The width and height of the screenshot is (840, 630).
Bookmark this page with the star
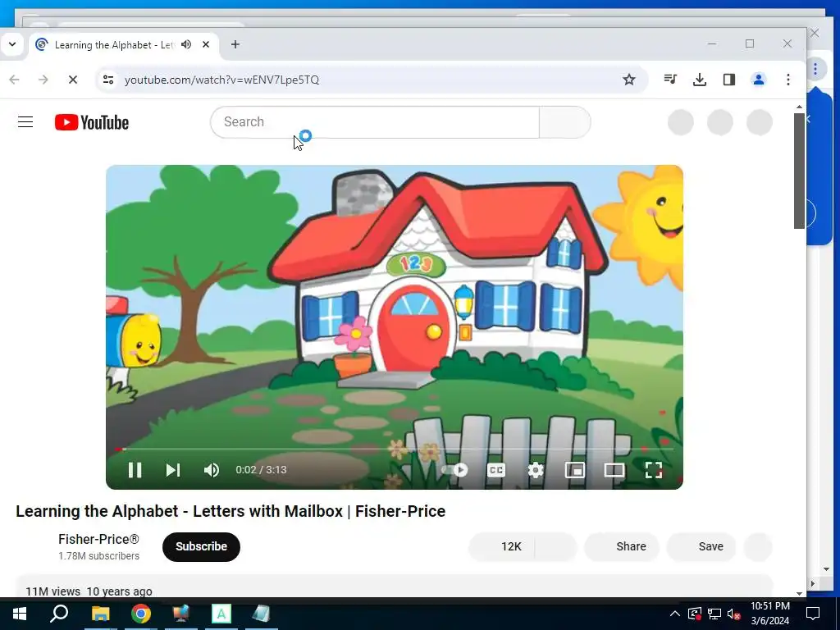[629, 80]
